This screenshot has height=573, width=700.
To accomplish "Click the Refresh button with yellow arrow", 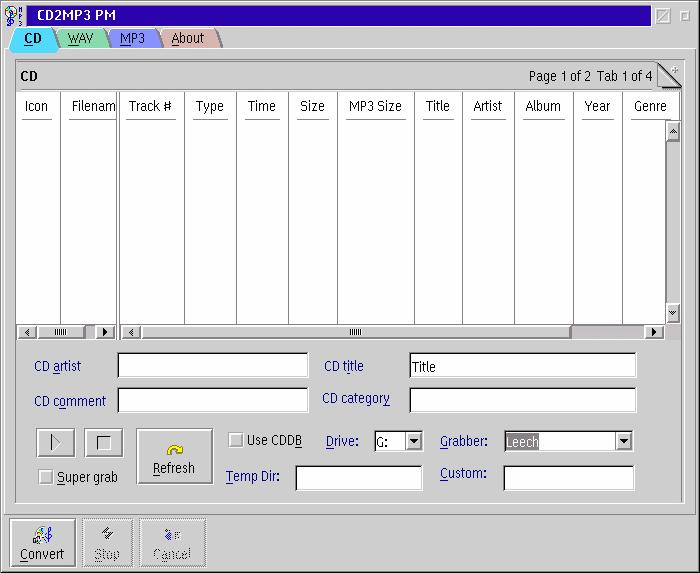I will (x=175, y=457).
